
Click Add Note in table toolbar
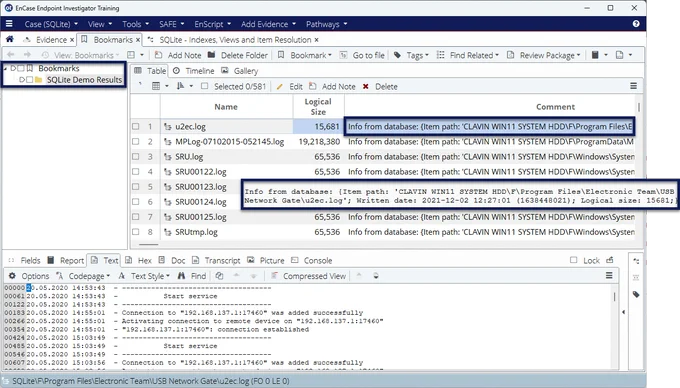coord(332,86)
